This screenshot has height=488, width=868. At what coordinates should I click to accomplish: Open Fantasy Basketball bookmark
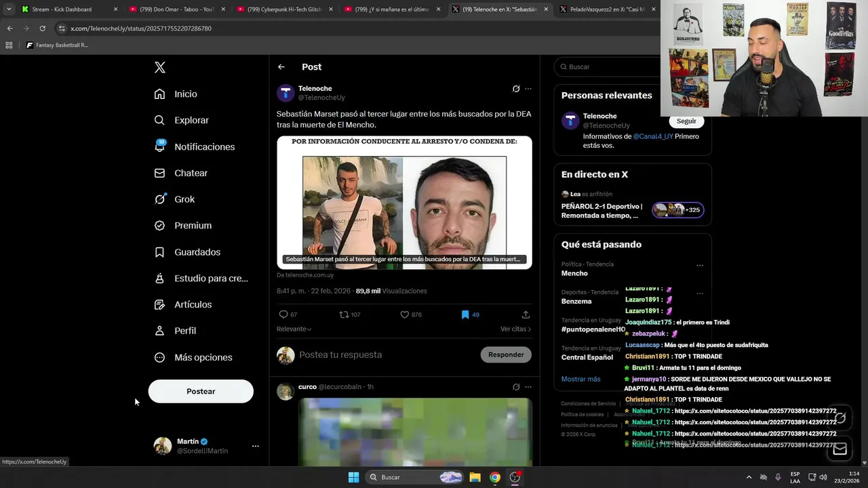click(57, 45)
